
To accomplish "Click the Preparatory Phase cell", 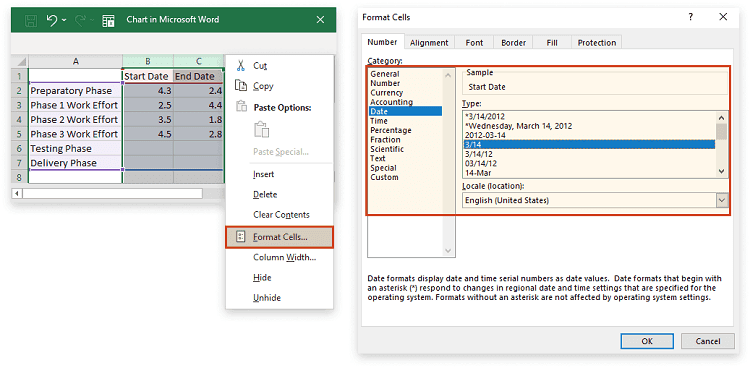I will 76,91.
